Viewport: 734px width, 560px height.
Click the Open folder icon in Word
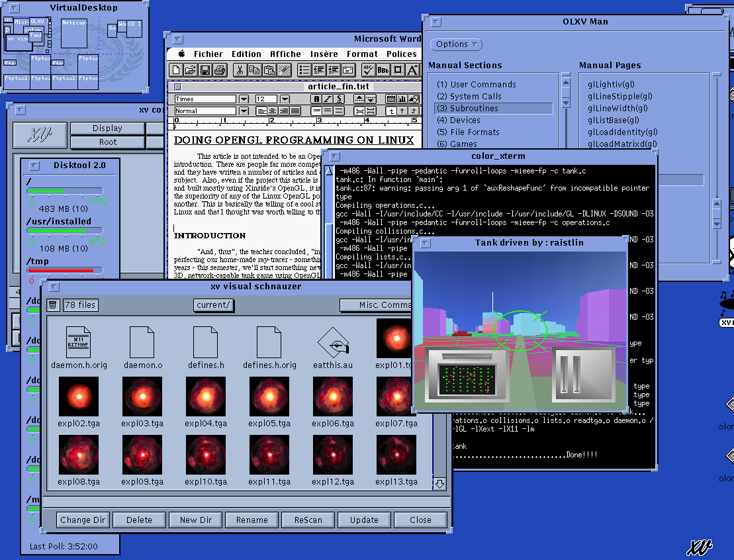[x=191, y=70]
